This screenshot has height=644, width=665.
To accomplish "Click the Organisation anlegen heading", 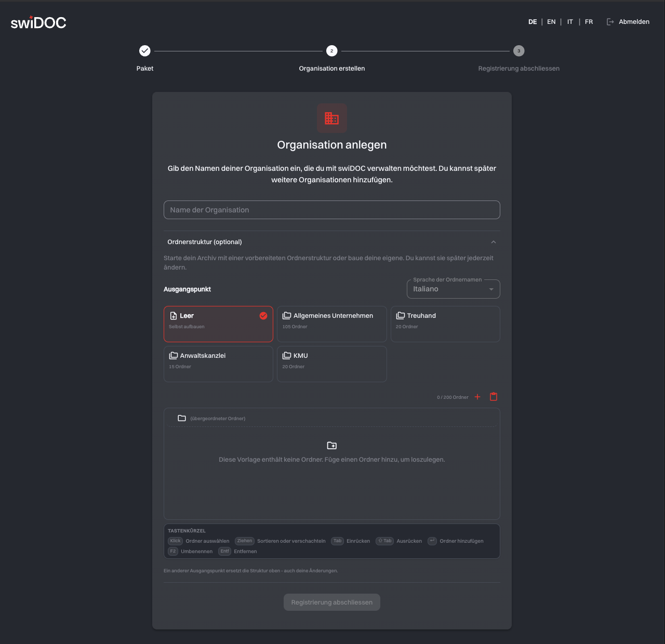I will coord(332,145).
